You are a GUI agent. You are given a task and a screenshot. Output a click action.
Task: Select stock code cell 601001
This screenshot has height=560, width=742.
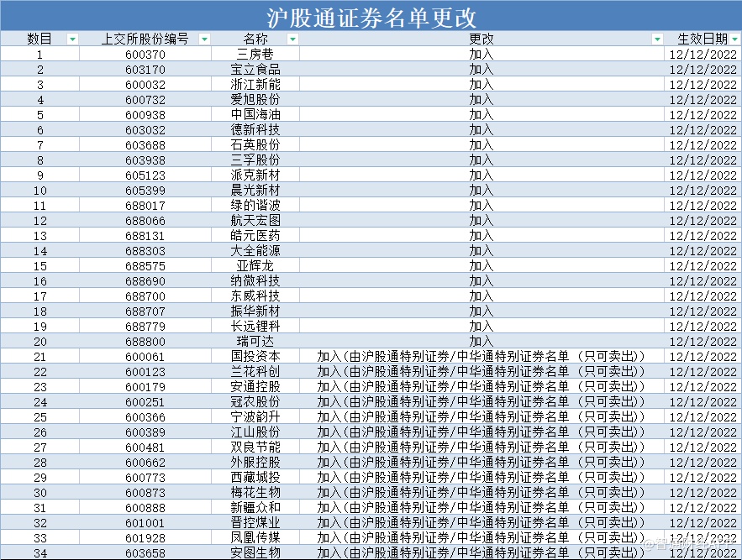coord(145,523)
